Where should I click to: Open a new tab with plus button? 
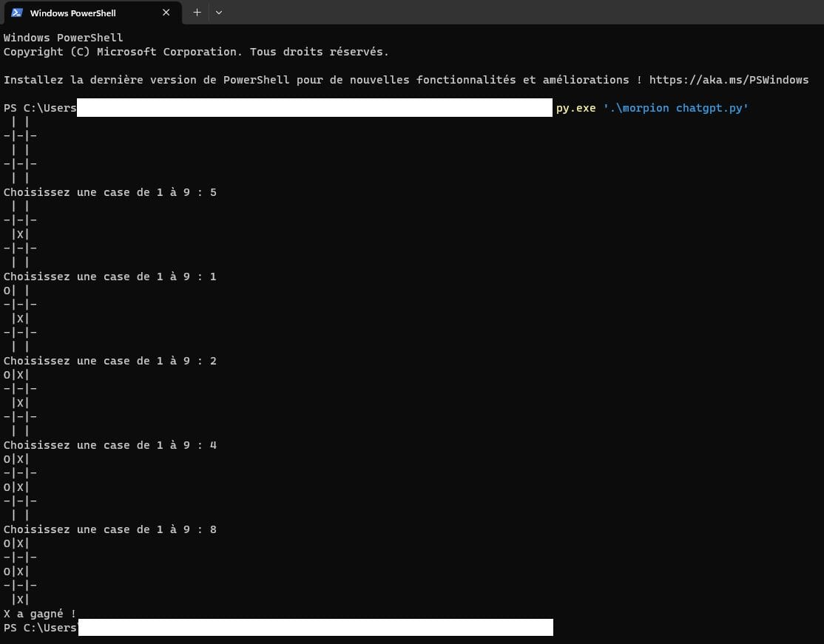click(197, 13)
